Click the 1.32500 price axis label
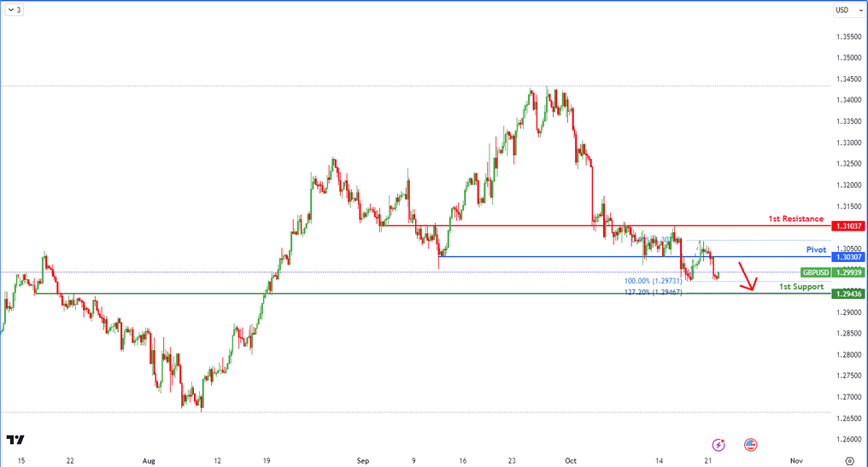Viewport: 868px width, 467px height. pos(848,164)
